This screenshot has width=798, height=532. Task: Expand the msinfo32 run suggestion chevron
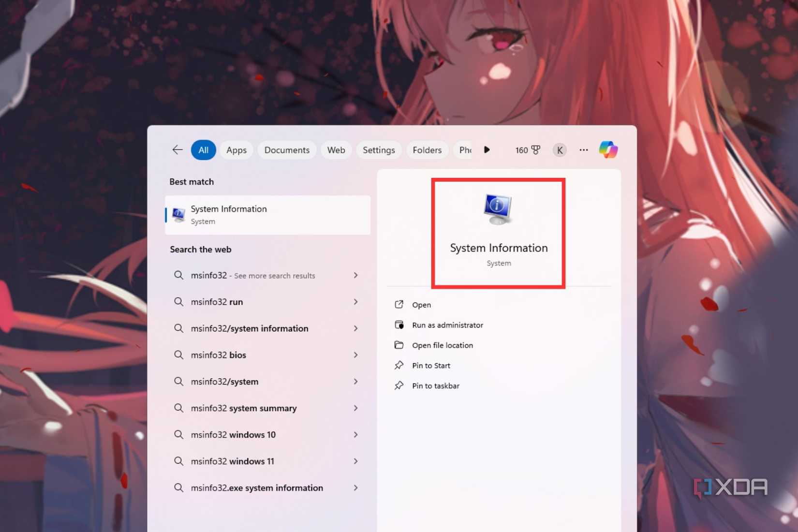[x=355, y=302]
